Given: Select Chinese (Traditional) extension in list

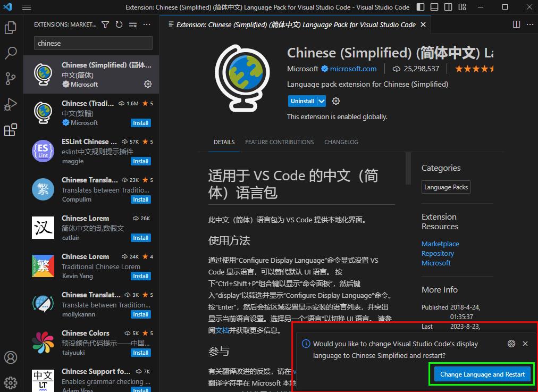Looking at the screenshot, I should (91, 113).
